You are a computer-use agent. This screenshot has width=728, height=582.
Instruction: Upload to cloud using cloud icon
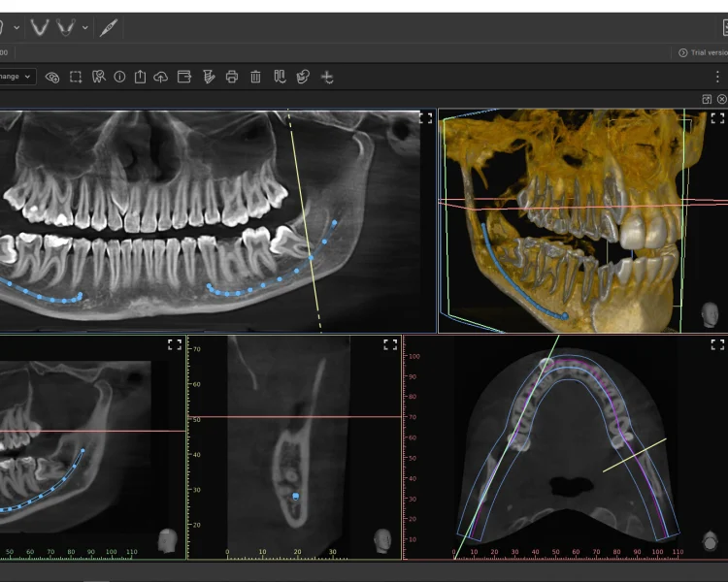tap(160, 77)
